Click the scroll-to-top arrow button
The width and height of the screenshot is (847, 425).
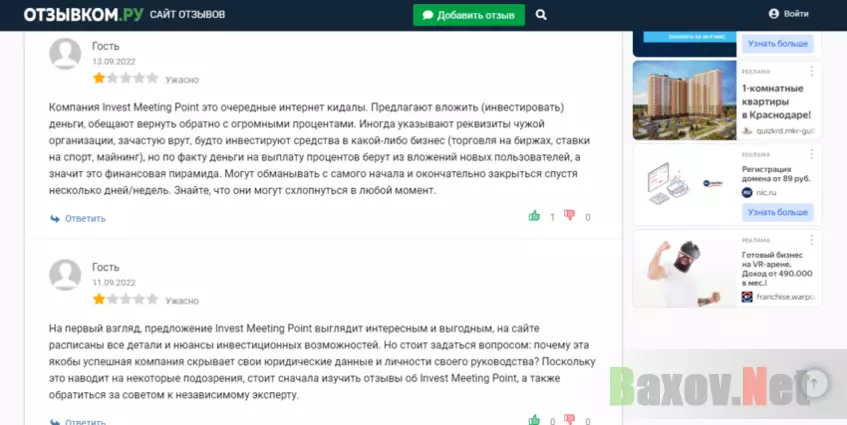tap(814, 383)
